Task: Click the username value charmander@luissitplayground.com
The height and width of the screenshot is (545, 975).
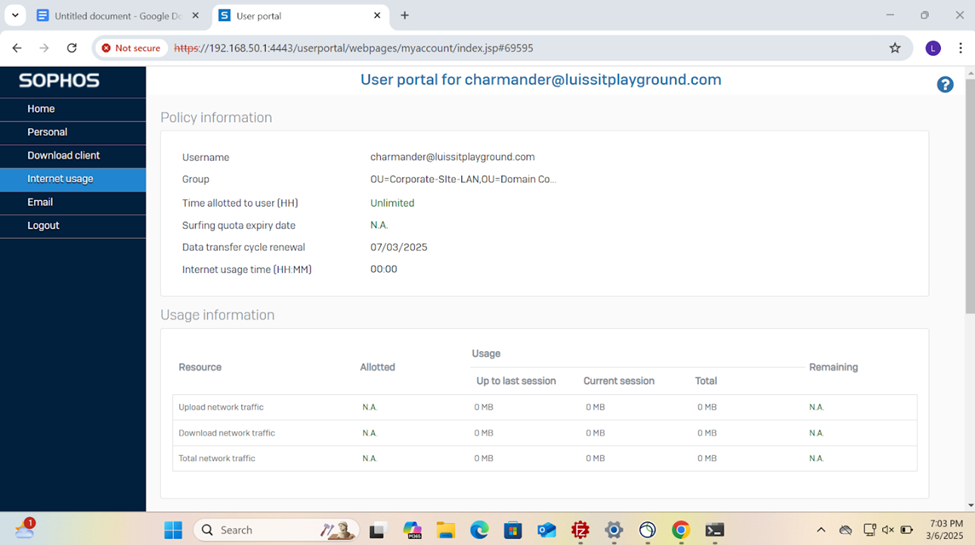Action: point(452,157)
